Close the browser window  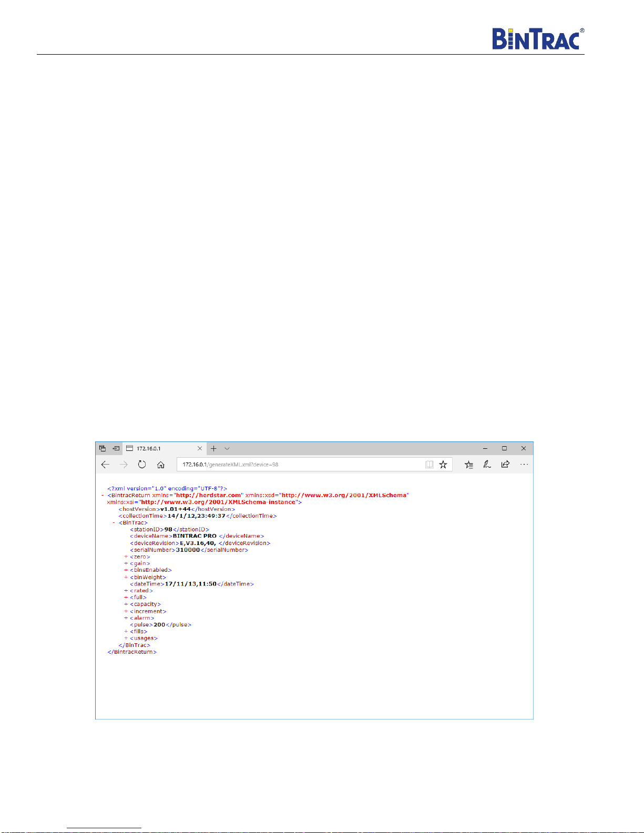click(524, 448)
